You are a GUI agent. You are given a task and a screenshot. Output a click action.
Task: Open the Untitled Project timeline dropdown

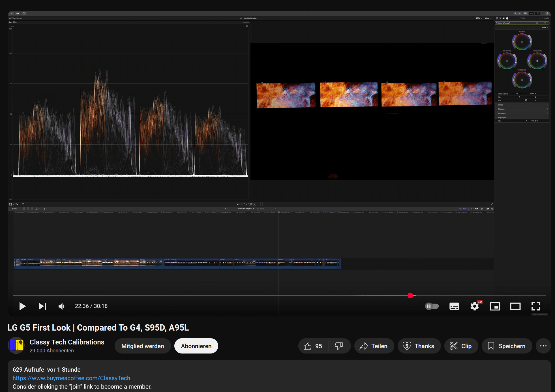tap(246, 209)
